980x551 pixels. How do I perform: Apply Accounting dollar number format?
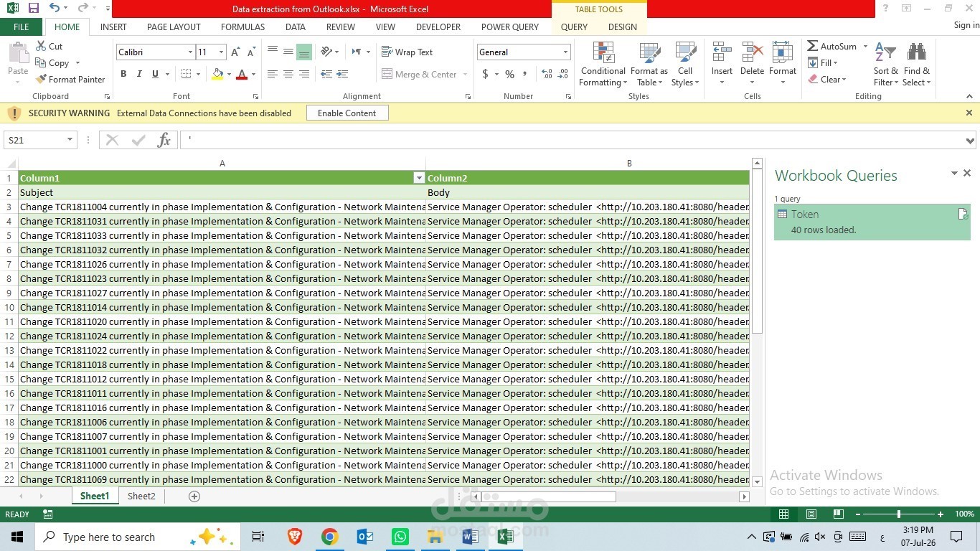click(x=486, y=74)
